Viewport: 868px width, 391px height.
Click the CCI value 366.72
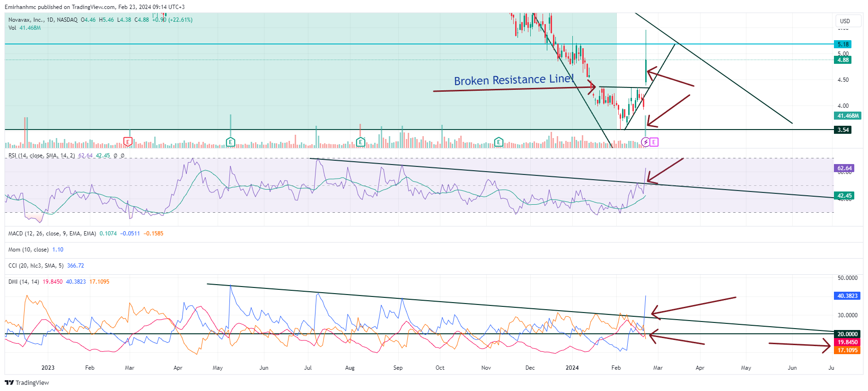click(76, 266)
